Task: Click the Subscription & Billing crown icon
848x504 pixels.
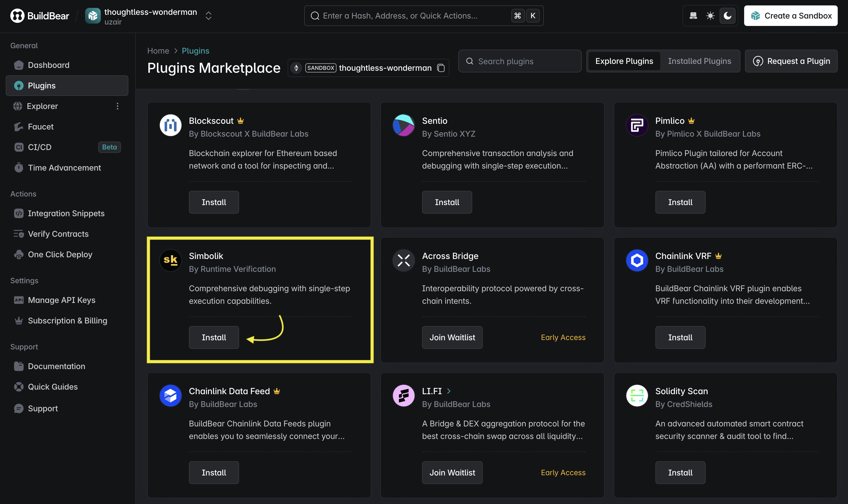Action: point(19,321)
